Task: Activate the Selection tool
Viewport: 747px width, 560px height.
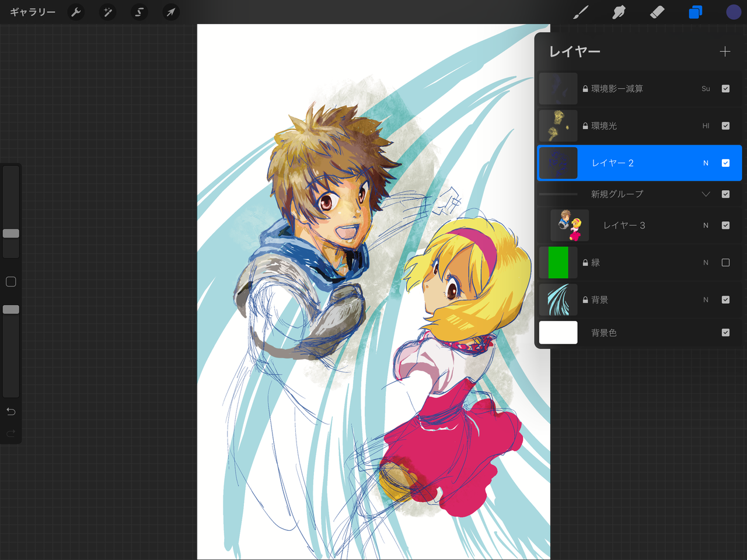Action: (139, 12)
